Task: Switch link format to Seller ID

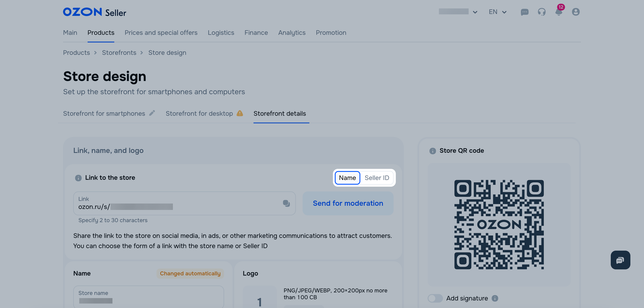Action: click(377, 178)
